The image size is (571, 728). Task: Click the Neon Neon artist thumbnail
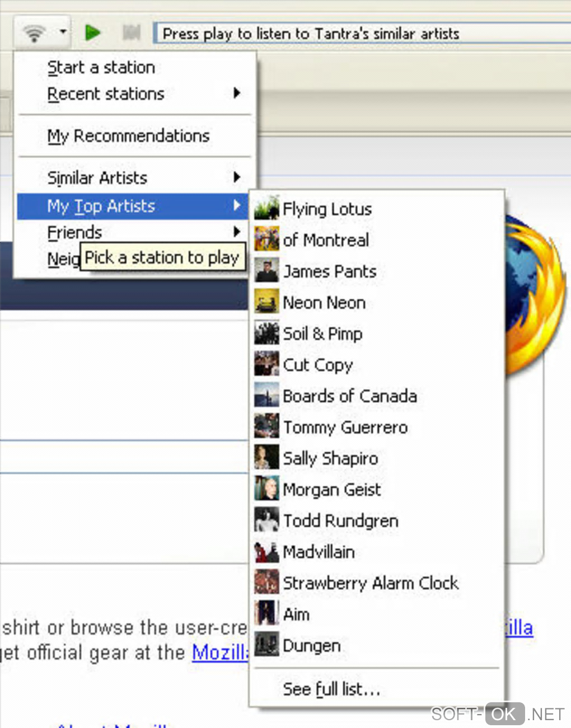click(x=266, y=301)
